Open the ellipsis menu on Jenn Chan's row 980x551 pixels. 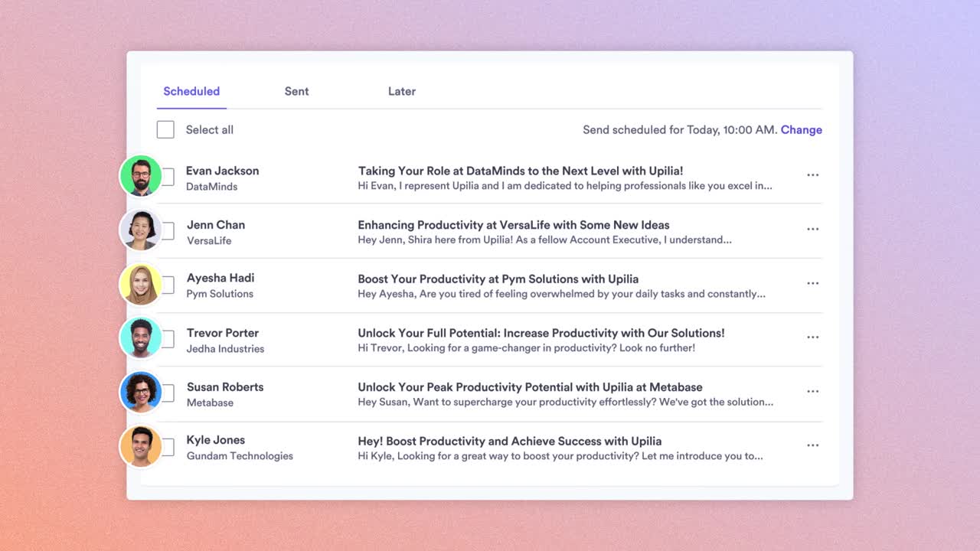point(812,229)
